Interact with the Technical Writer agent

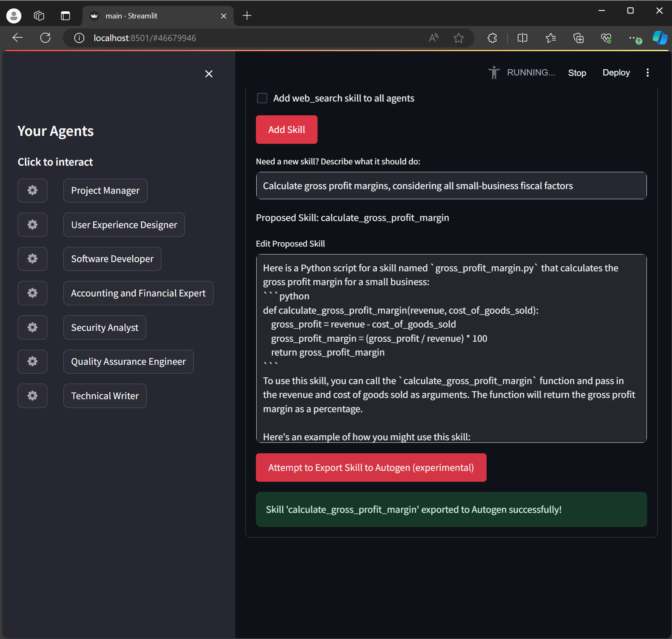coord(105,396)
